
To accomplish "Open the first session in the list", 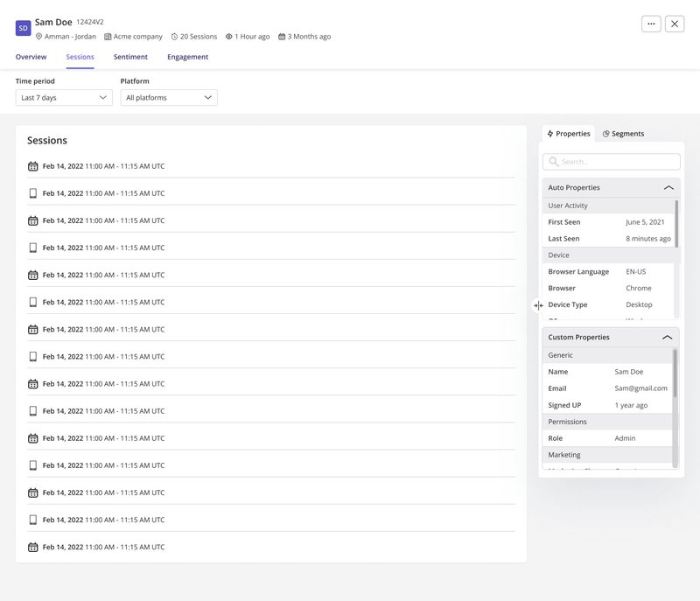I will tap(103, 166).
